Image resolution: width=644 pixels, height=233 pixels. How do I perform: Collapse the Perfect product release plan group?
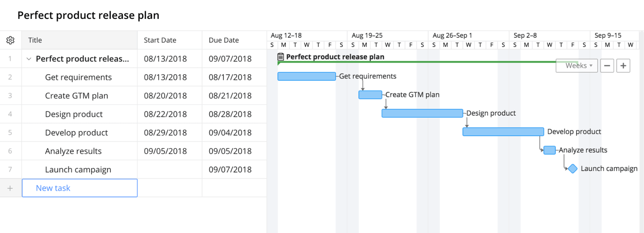[x=29, y=58]
